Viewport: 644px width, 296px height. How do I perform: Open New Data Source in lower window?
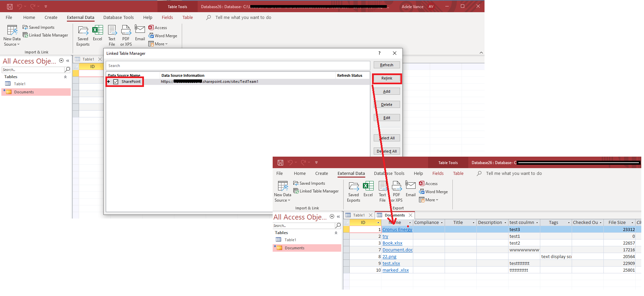pyautogui.click(x=283, y=192)
